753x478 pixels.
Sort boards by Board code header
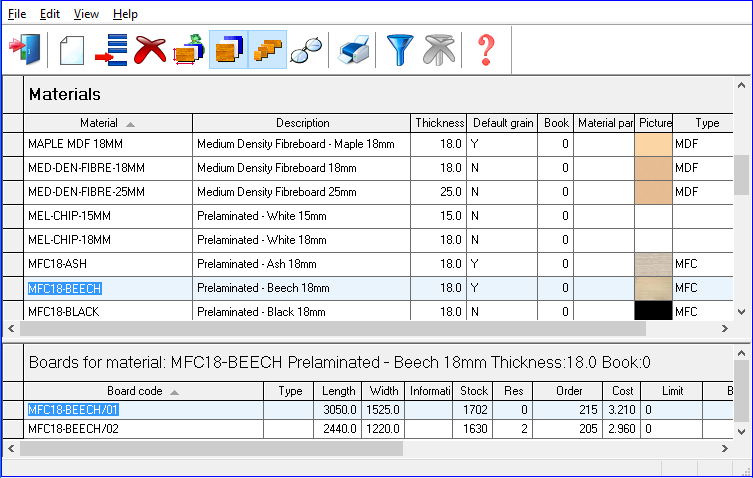point(143,391)
